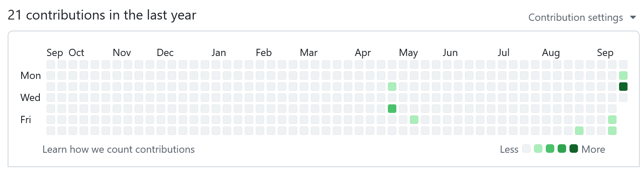This screenshot has height=171, width=644.
Task: Select the green Saturday cell in the latest September
Action: 612,131
